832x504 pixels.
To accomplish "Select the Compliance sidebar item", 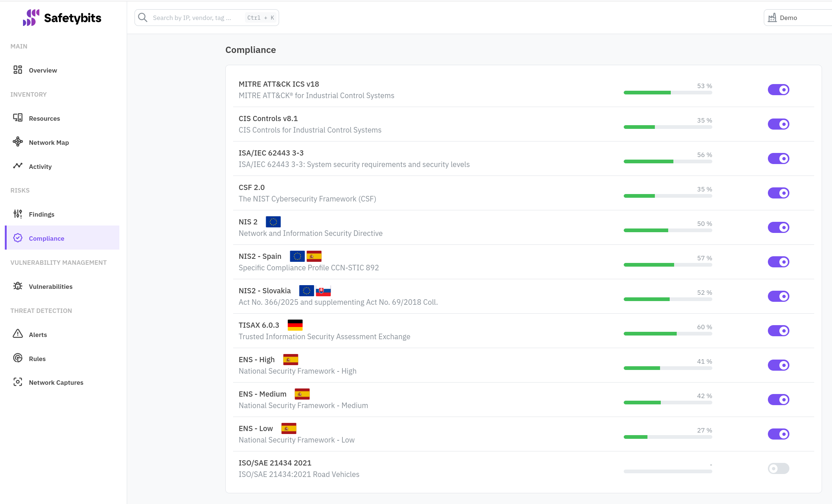I will point(62,238).
